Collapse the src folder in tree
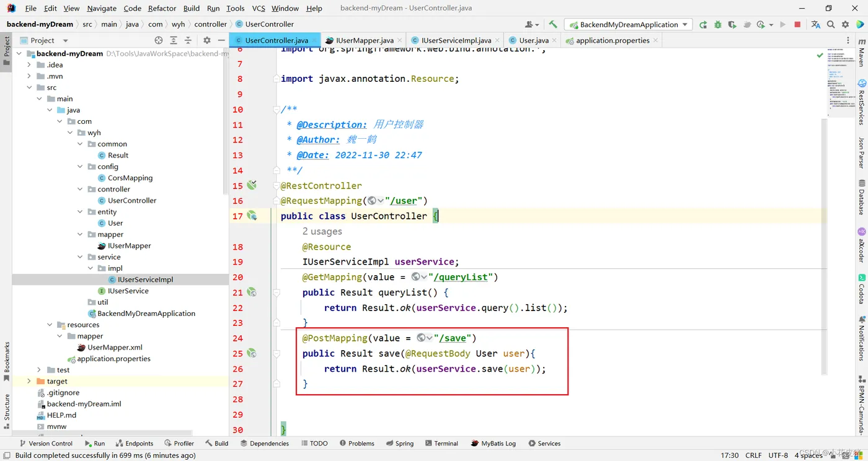The width and height of the screenshot is (868, 461). pyautogui.click(x=29, y=87)
